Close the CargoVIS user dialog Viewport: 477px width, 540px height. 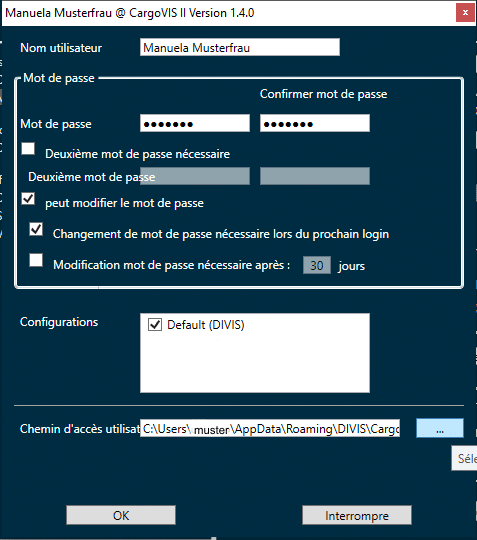[x=465, y=13]
